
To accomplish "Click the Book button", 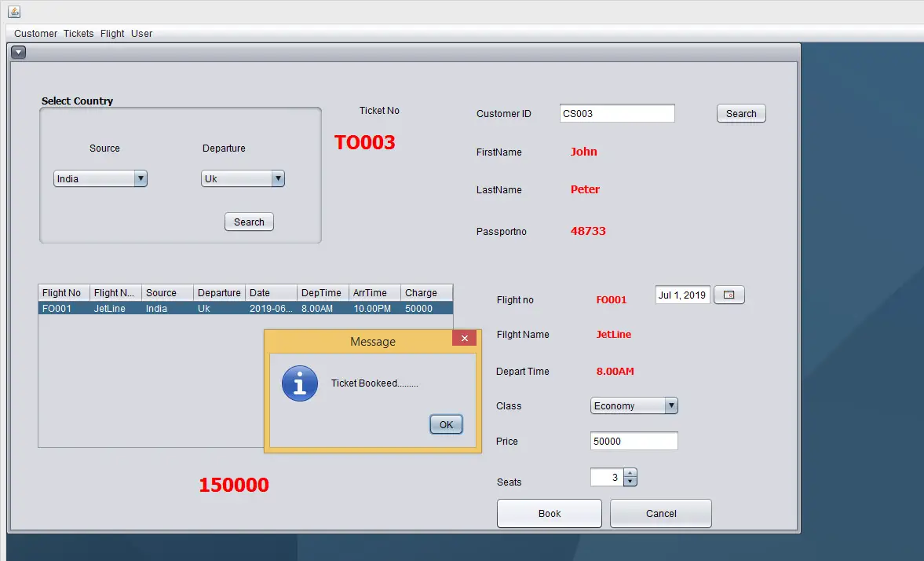I will pos(549,513).
